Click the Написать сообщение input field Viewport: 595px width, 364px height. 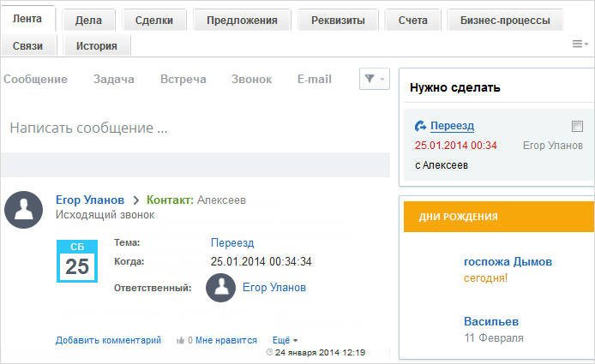[x=195, y=128]
